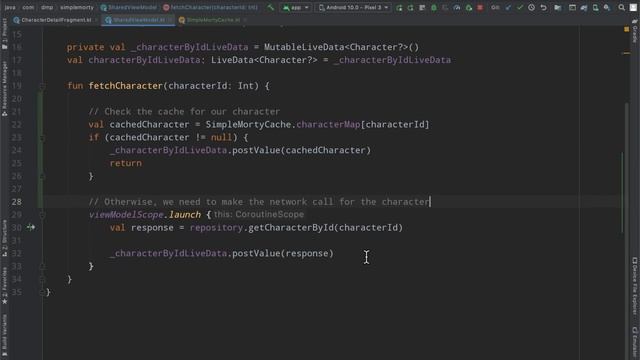Open the SDK Manager icon
This screenshot has height=360, width=640.
point(607,7)
